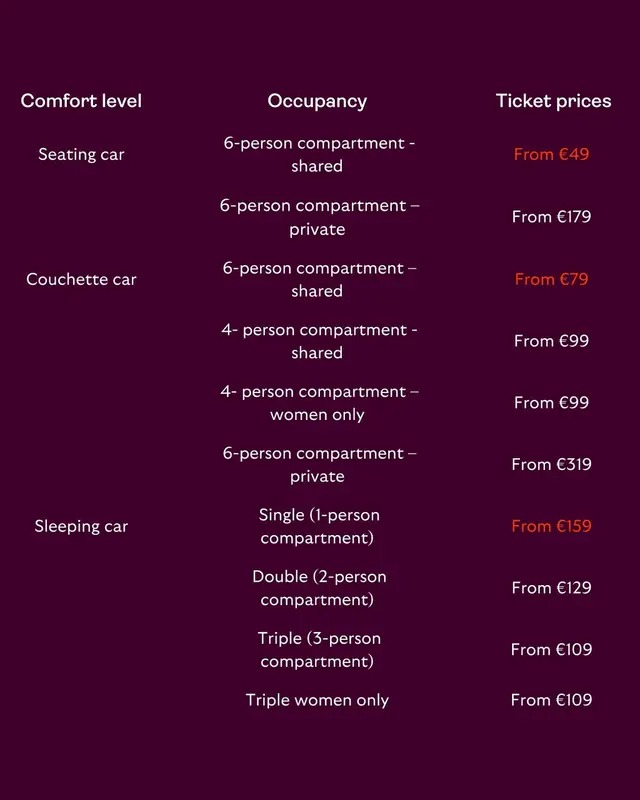The height and width of the screenshot is (800, 640).
Task: Select the Occupancy column header
Action: [317, 102]
